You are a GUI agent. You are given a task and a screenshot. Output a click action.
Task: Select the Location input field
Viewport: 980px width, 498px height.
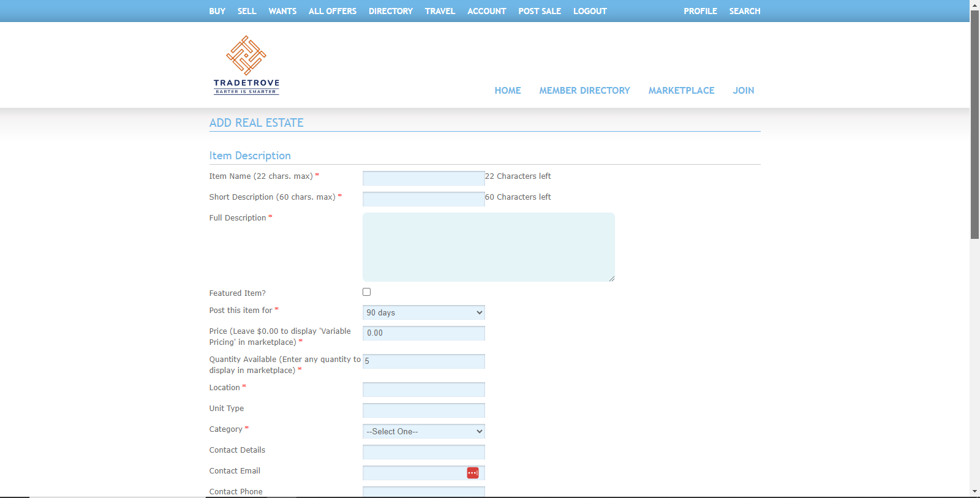point(423,390)
